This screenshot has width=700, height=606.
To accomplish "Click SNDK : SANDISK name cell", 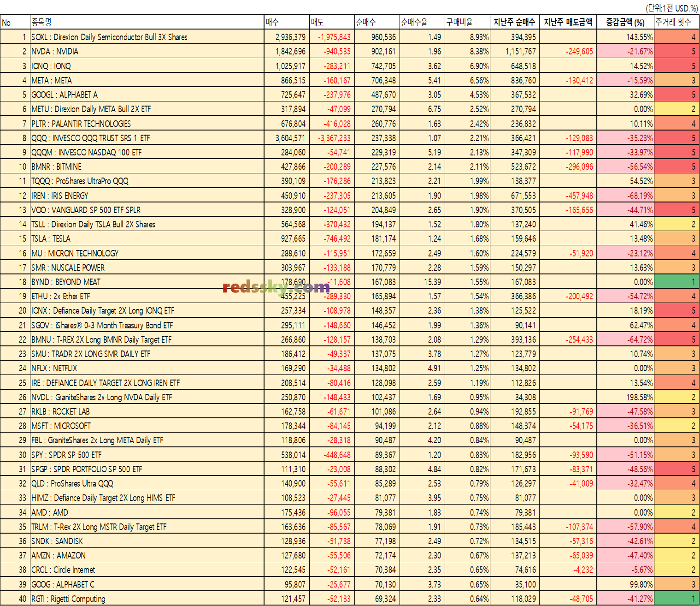I will coord(147,541).
